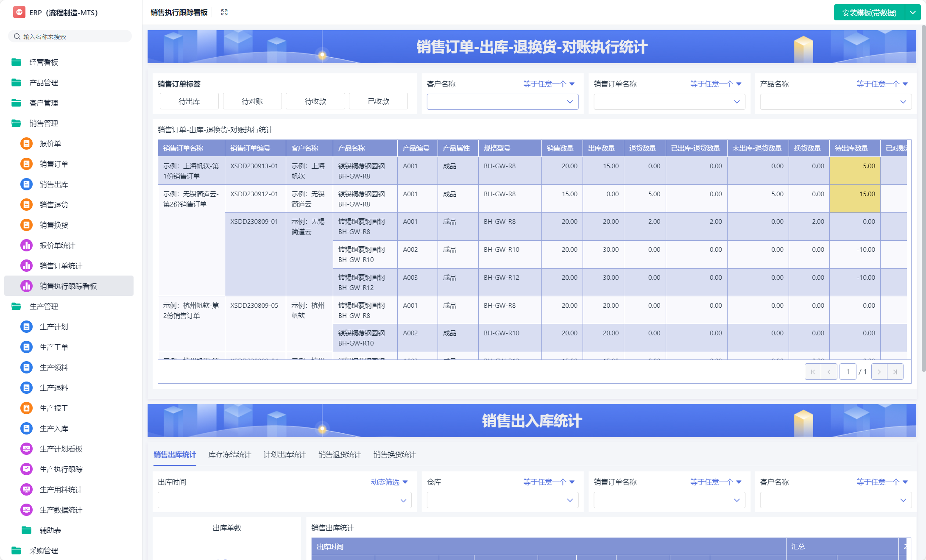
Task: Open the 报价单 form icon in sidebar
Action: (x=26, y=144)
